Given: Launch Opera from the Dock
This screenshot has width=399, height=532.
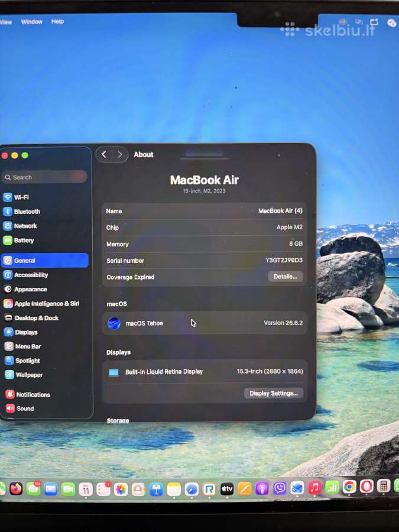Looking at the screenshot, I should click(366, 486).
